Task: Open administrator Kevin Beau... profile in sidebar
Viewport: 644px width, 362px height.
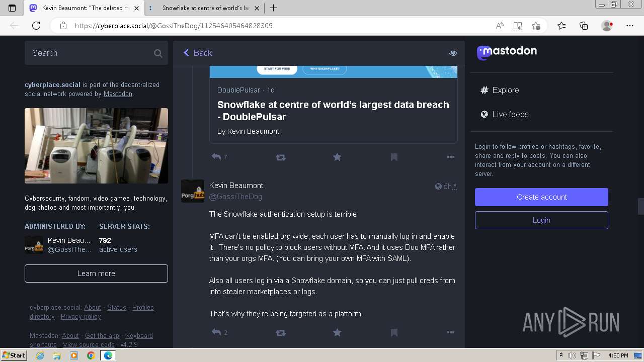Action: (x=58, y=245)
